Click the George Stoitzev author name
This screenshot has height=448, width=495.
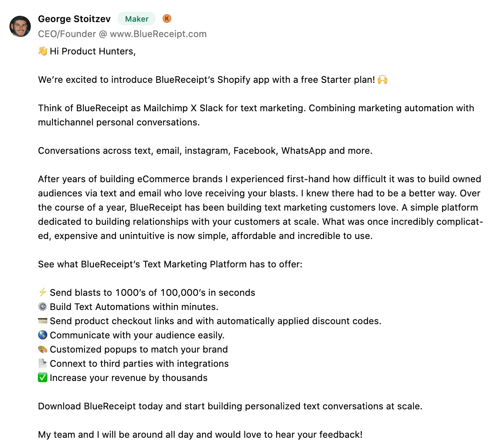click(x=74, y=19)
